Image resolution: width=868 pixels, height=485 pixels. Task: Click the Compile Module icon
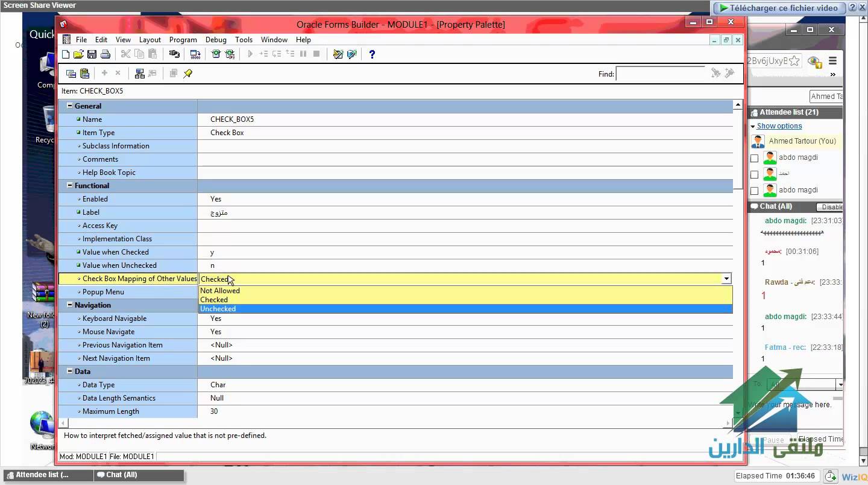point(195,54)
